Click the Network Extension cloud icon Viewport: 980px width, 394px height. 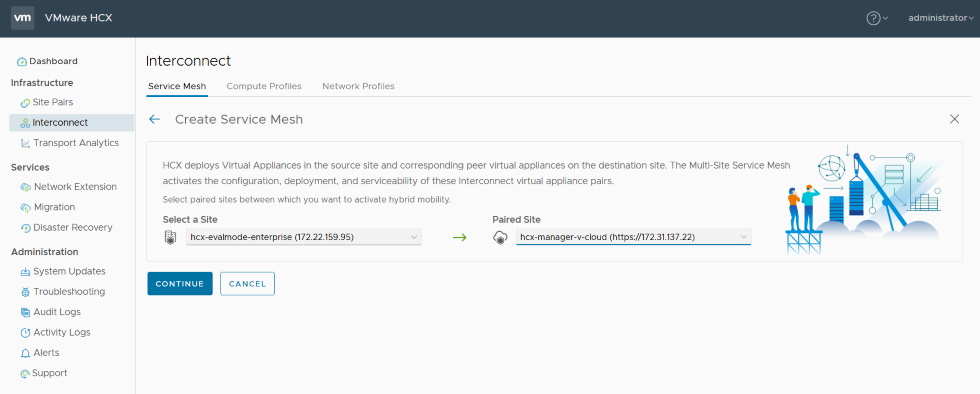[x=26, y=187]
